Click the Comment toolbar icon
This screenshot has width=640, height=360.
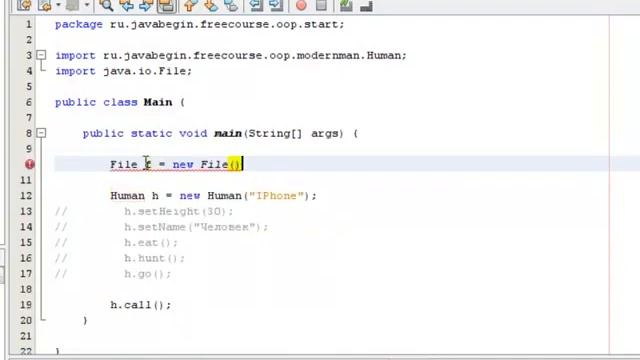click(346, 5)
